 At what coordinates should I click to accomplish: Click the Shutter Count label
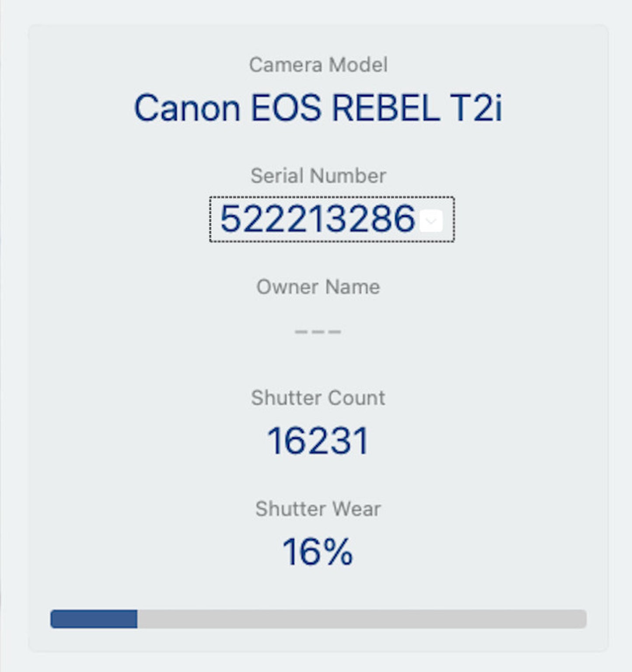[318, 398]
